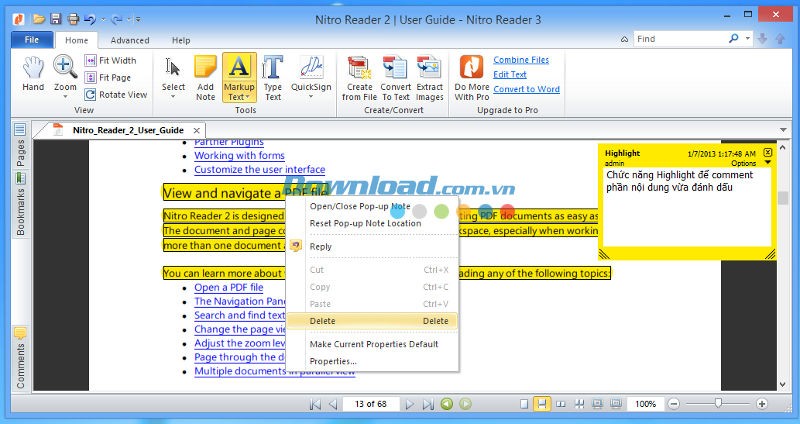
Task: Open the Options menu on Highlight note
Action: coord(748,163)
